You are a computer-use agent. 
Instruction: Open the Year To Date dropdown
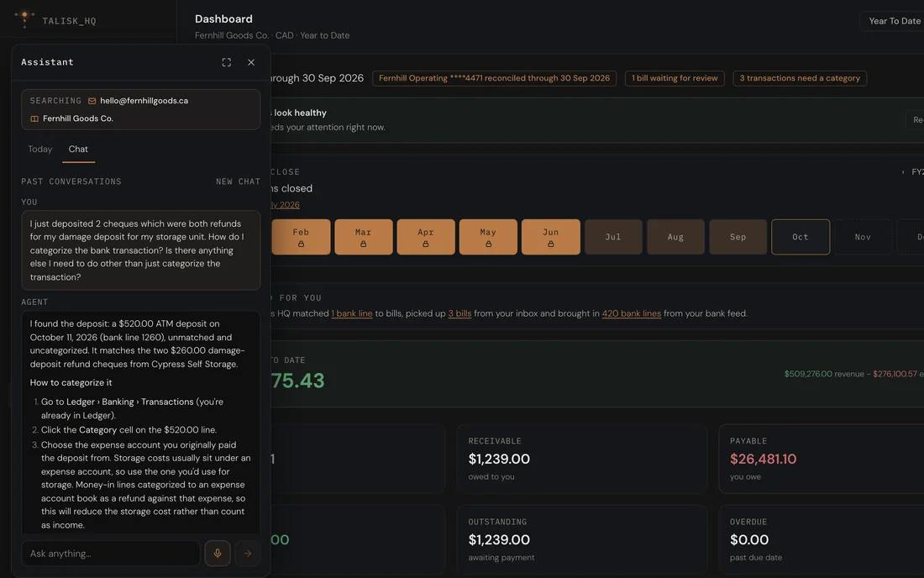[893, 21]
